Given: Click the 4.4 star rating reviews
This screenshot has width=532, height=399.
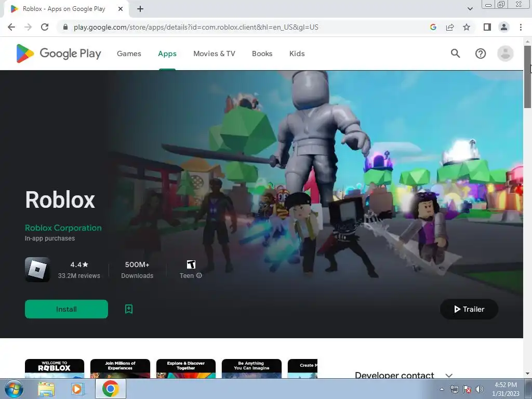Looking at the screenshot, I should [79, 270].
